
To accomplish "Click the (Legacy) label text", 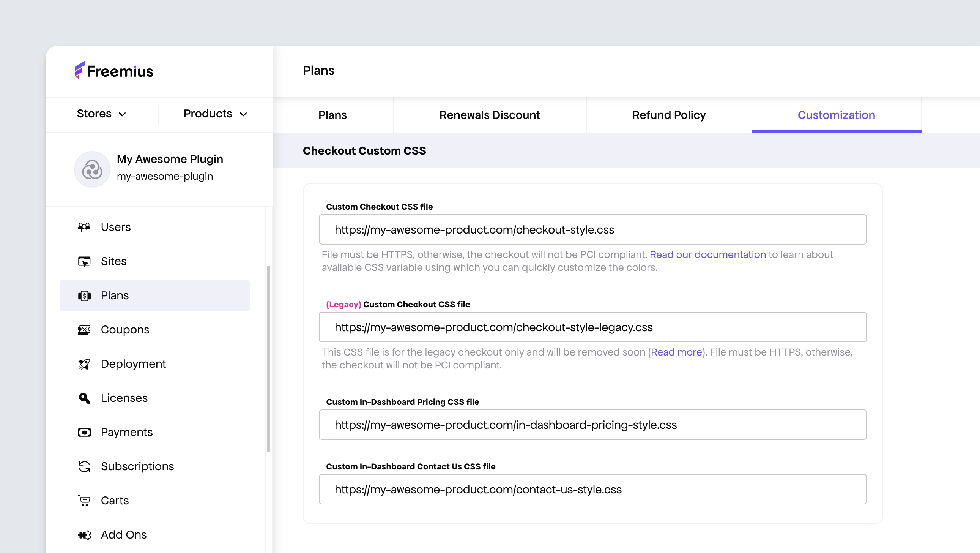I will click(x=343, y=305).
